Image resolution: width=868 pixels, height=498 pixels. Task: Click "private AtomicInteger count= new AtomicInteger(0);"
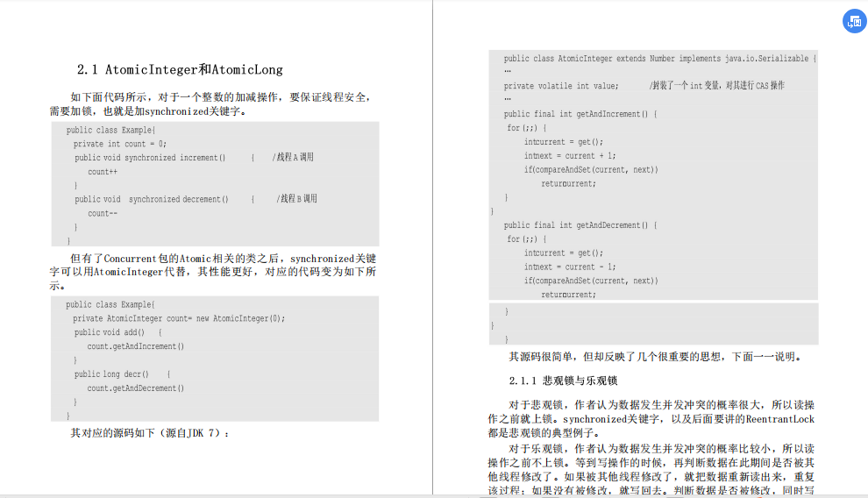pyautogui.click(x=179, y=319)
